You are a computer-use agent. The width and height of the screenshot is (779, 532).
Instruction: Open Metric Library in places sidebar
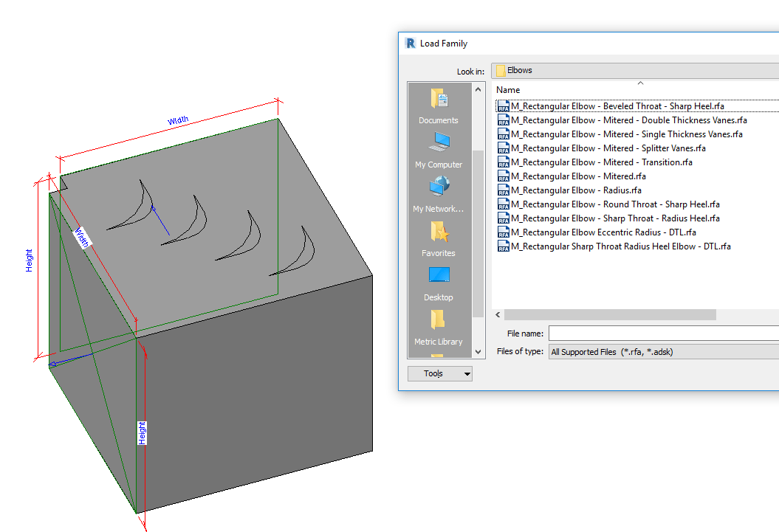[x=439, y=327]
